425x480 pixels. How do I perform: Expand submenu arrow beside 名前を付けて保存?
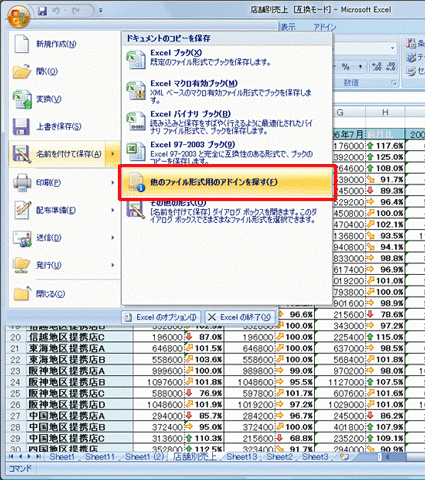113,154
